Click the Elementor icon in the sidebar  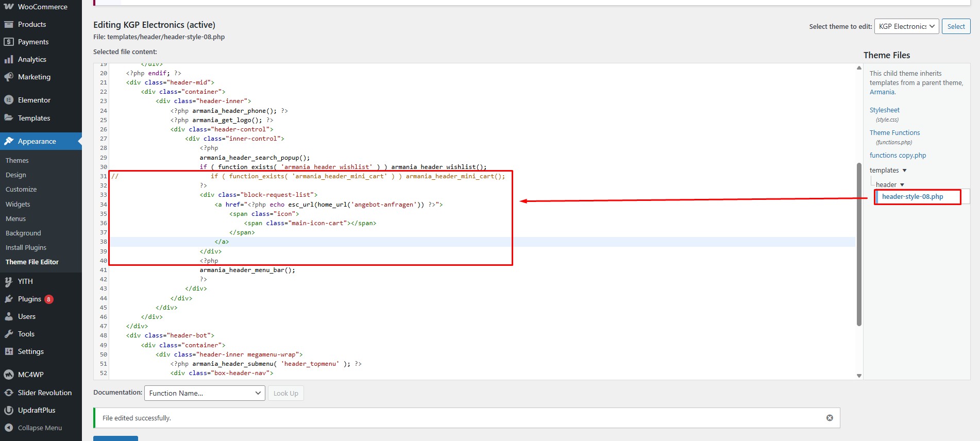[9, 100]
